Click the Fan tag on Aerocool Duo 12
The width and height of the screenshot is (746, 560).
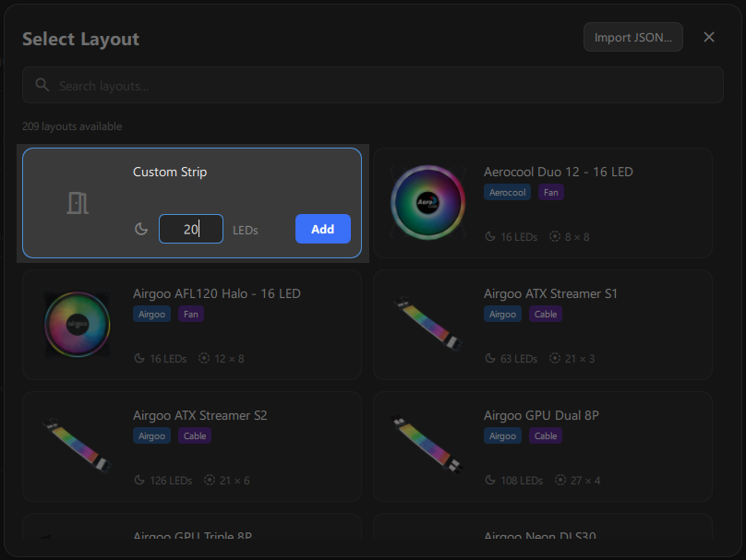click(551, 192)
